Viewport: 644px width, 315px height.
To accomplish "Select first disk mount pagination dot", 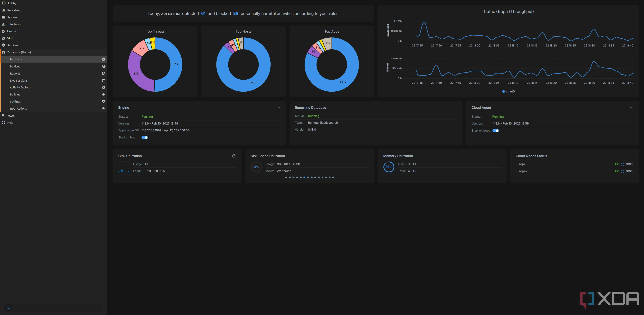I will pos(286,178).
